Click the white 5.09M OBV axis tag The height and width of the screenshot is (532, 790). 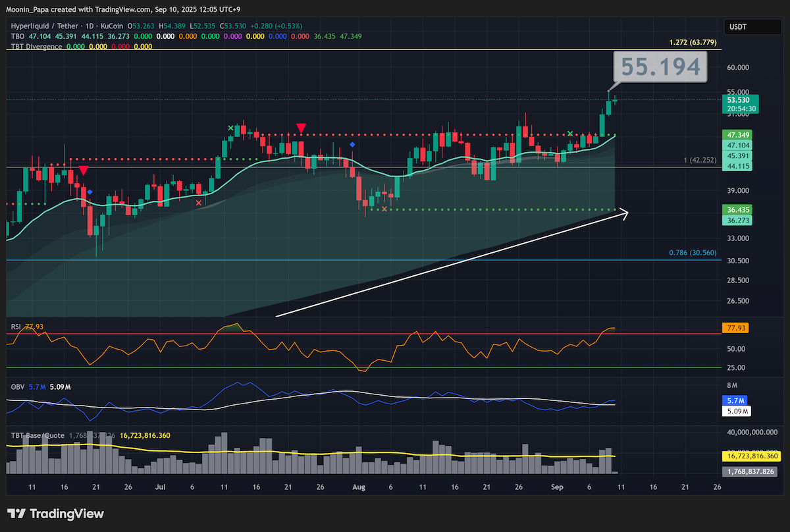pyautogui.click(x=737, y=411)
